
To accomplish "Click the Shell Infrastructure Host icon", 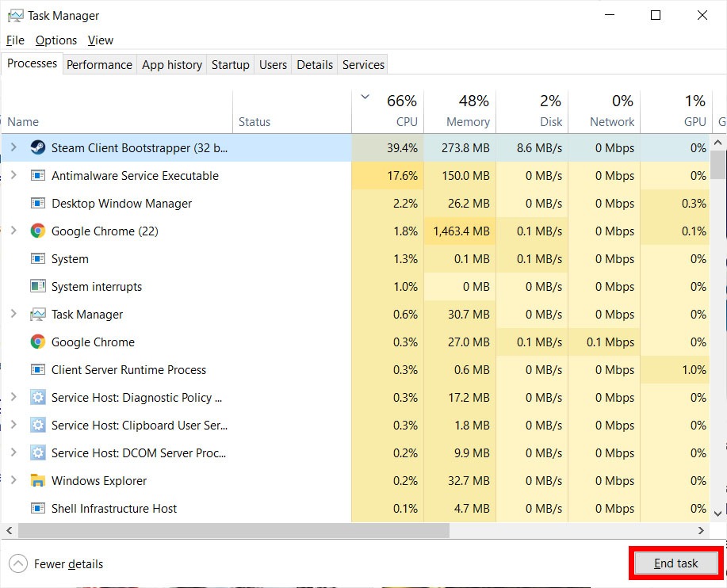I will [38, 508].
